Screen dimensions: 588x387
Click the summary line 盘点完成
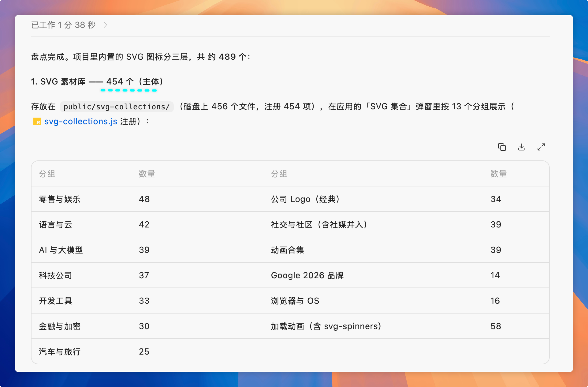click(x=141, y=57)
